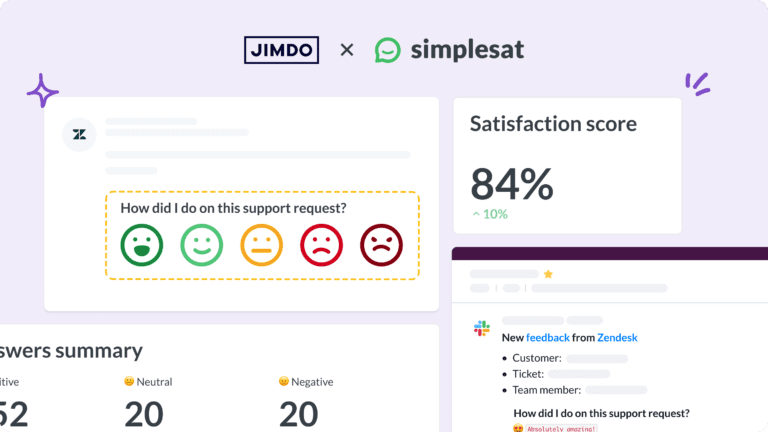This screenshot has width=768, height=432.
Task: Select the dark red angry face
Action: 381,244
